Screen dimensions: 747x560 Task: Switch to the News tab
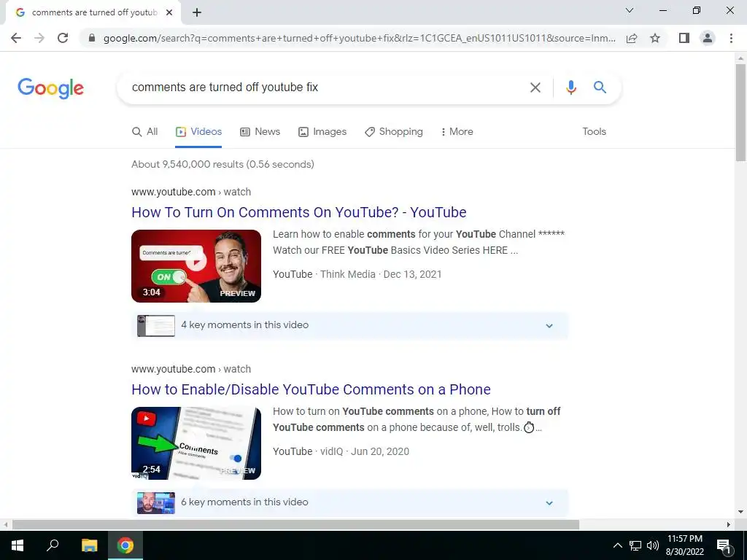[x=260, y=132]
